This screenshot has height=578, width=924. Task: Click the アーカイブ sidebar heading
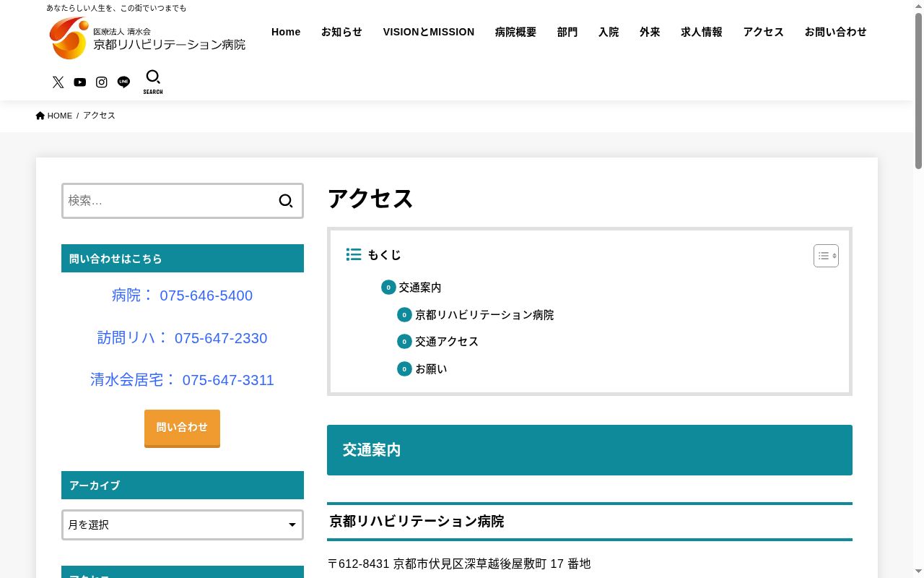pos(183,486)
